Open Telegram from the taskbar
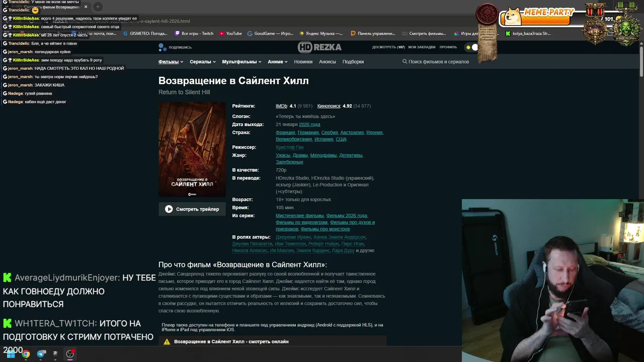The height and width of the screenshot is (362, 644). click(x=41, y=354)
